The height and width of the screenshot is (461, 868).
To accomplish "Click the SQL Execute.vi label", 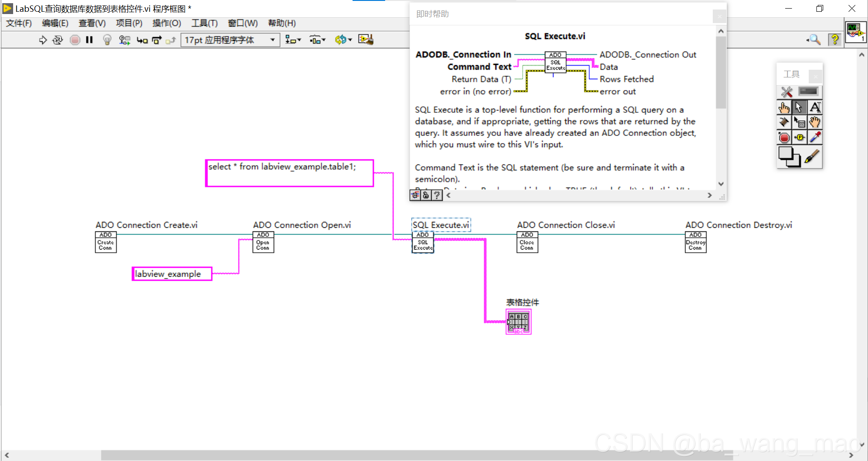I will pyautogui.click(x=441, y=225).
